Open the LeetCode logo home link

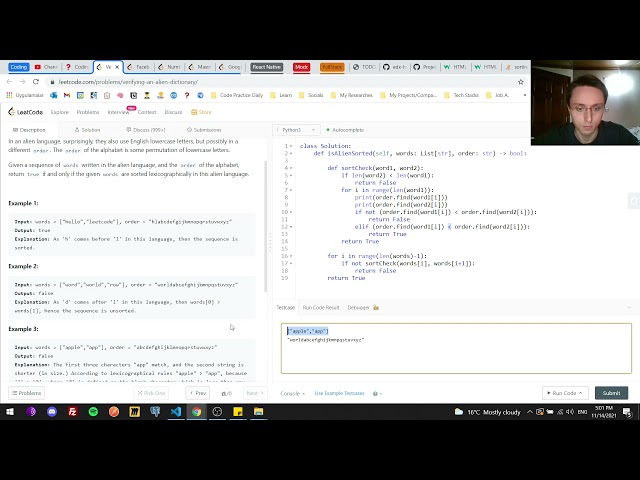pos(25,112)
